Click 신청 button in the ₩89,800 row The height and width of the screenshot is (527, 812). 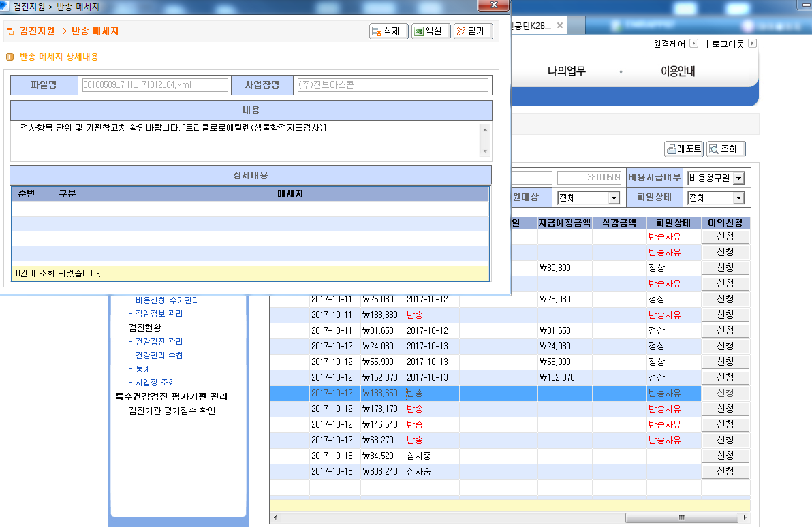click(x=725, y=268)
